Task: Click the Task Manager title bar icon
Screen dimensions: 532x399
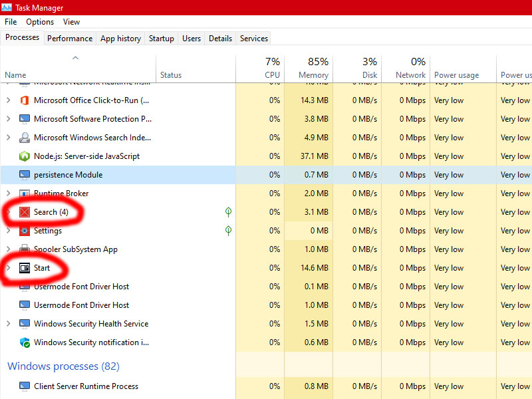Action: 7,7
